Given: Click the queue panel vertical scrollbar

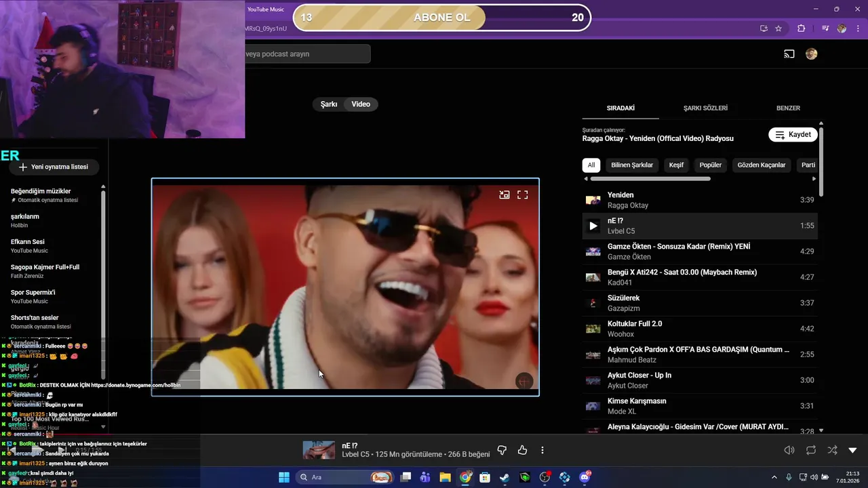Looking at the screenshot, I should [821, 161].
